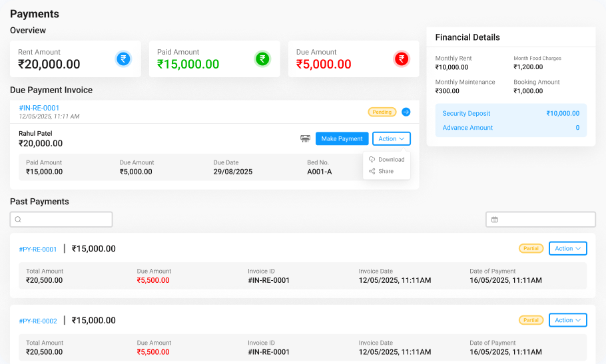This screenshot has width=606, height=364.
Task: Click the Download cloud icon in menu
Action: click(x=372, y=160)
